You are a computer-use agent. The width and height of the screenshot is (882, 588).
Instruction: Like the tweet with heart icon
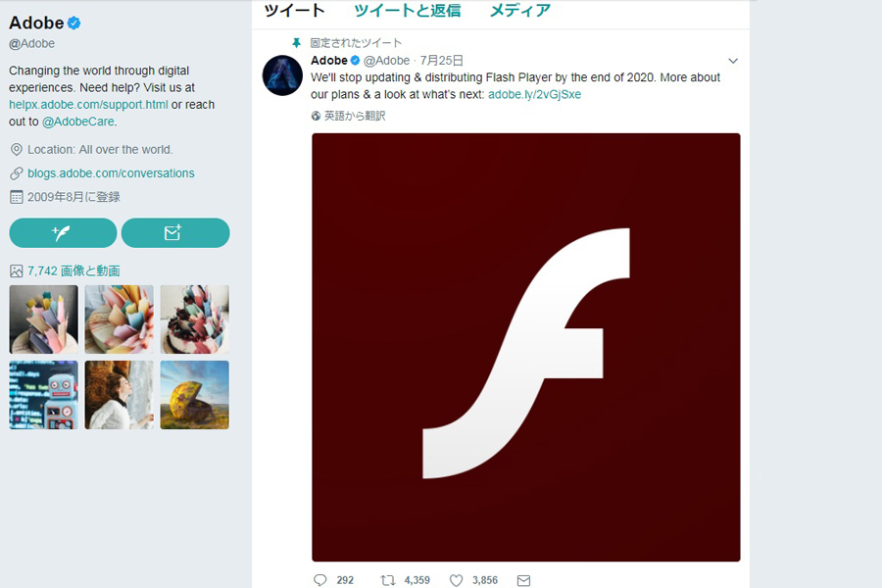(x=456, y=580)
